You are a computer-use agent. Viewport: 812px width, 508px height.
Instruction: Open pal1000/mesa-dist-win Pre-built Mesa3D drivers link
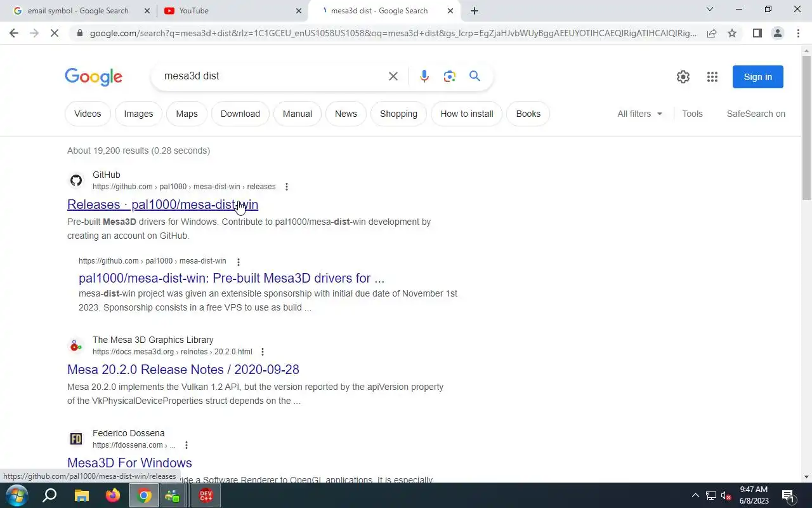coord(232,278)
